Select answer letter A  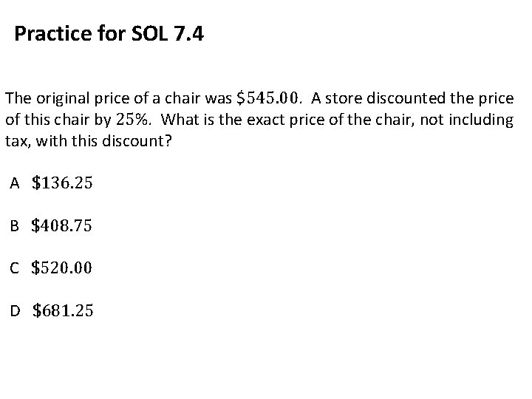tap(14, 184)
